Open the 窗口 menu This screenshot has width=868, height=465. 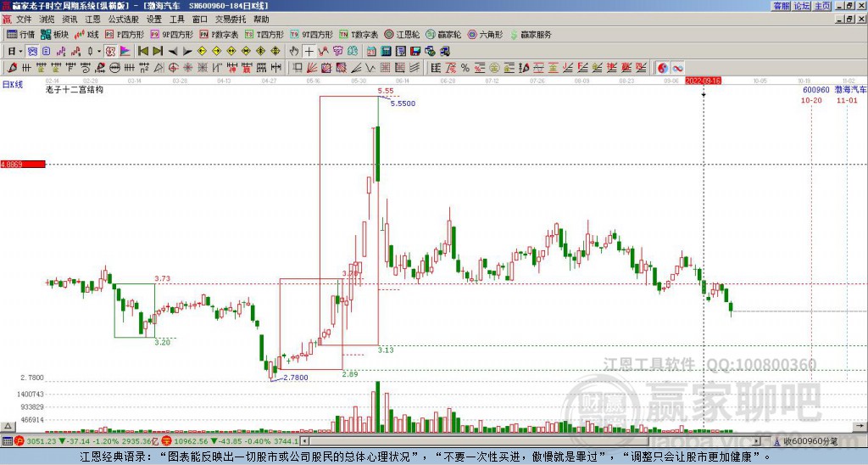point(200,20)
